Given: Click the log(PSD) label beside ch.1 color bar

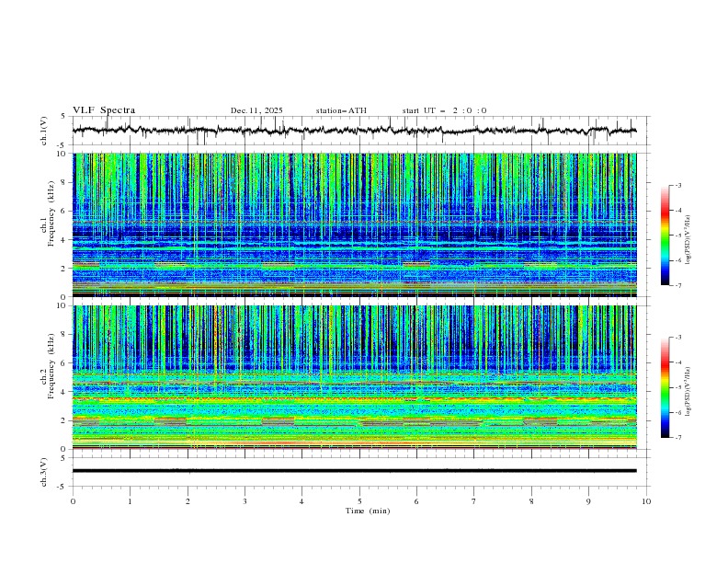Looking at the screenshot, I should click(688, 240).
